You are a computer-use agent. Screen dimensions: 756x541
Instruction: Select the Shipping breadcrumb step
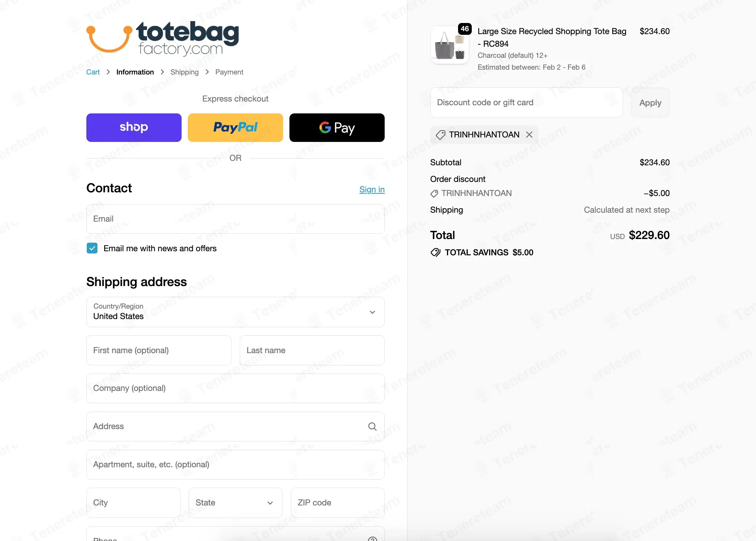pos(185,72)
